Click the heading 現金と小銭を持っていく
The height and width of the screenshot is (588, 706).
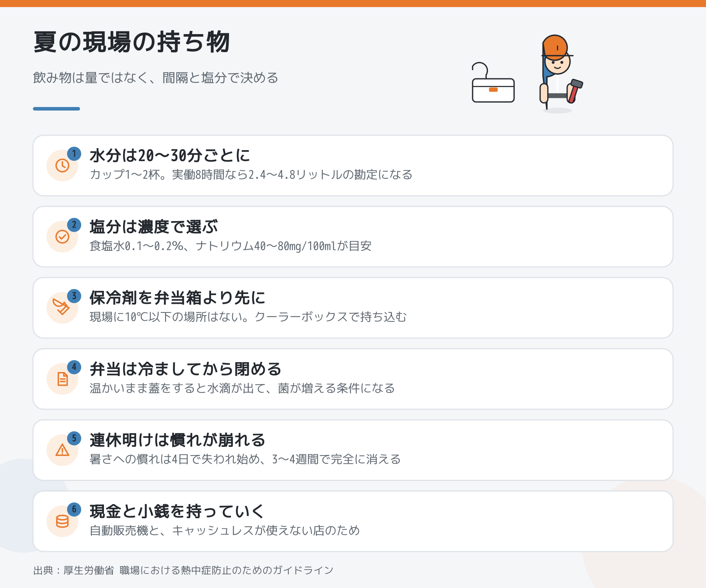pos(178,512)
